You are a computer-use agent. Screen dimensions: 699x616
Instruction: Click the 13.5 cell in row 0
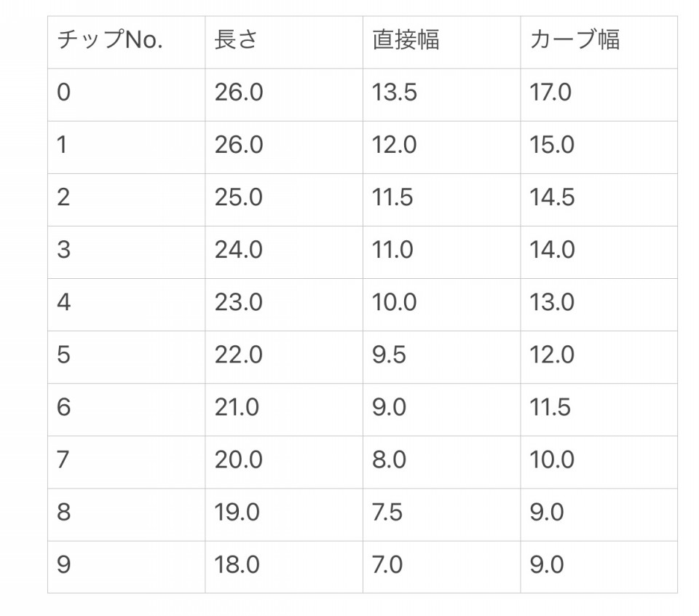[x=442, y=95]
